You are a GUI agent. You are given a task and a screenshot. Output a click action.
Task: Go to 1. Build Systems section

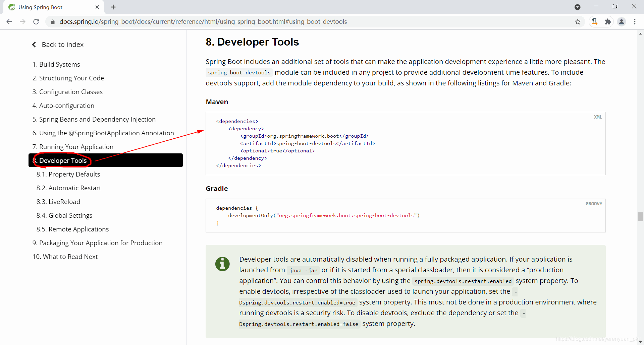tap(56, 64)
